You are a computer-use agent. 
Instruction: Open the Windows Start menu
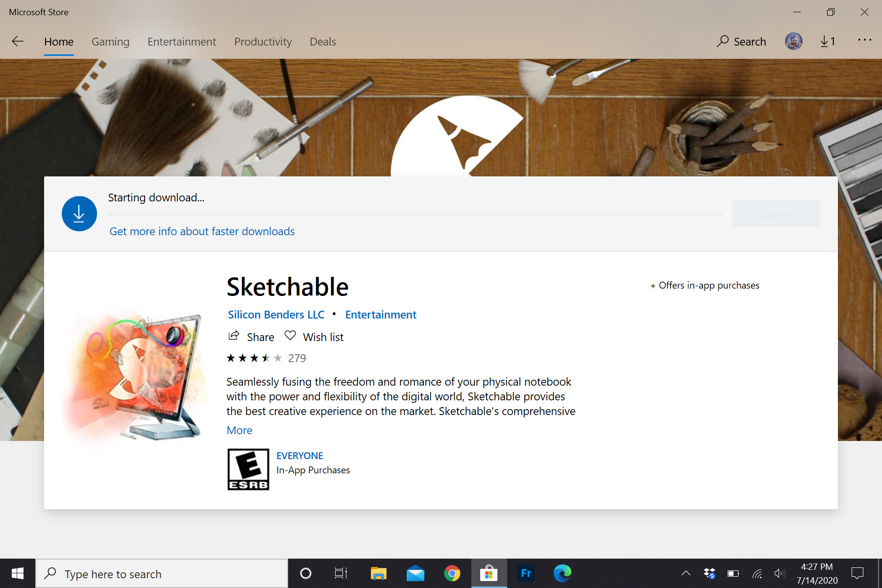(x=18, y=573)
